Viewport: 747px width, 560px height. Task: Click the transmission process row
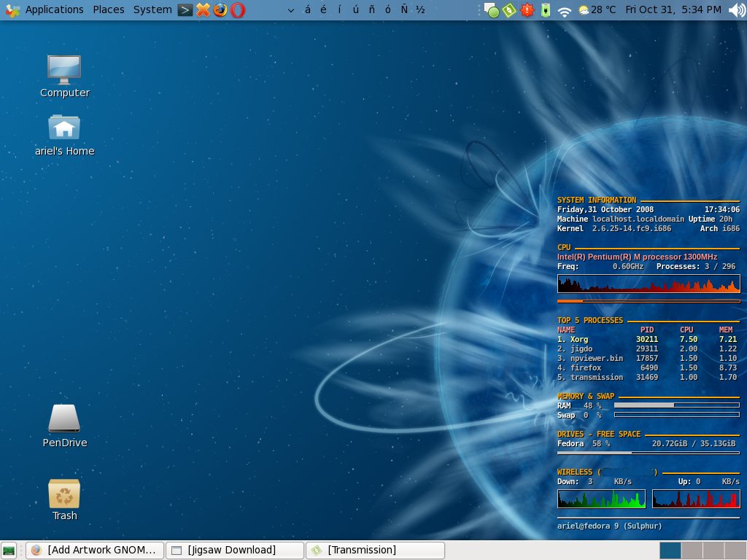pyautogui.click(x=648, y=378)
